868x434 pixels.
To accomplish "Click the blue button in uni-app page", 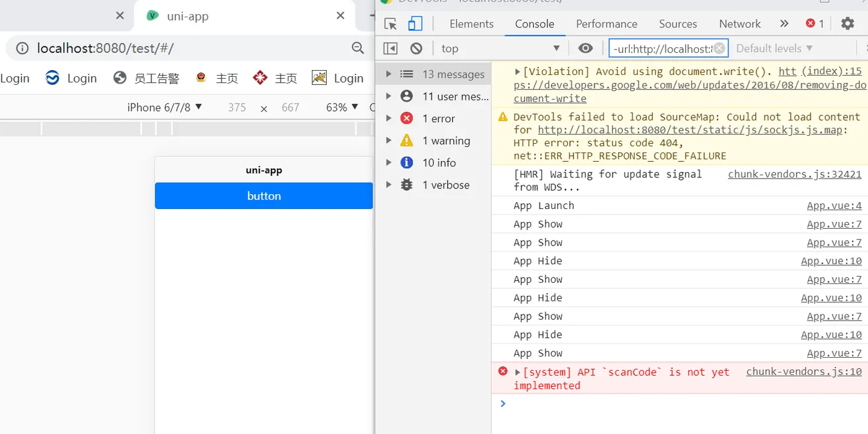I will (263, 196).
